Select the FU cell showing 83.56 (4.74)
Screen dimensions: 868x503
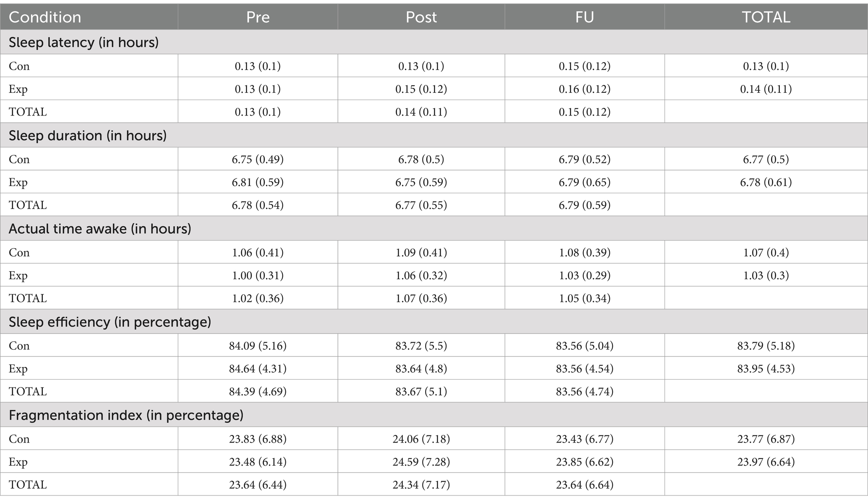585,391
